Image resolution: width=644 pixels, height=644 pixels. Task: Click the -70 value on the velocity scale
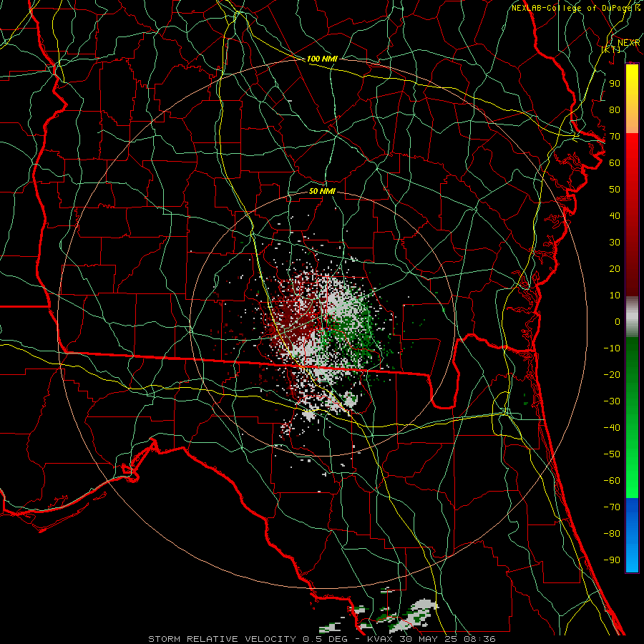point(612,507)
